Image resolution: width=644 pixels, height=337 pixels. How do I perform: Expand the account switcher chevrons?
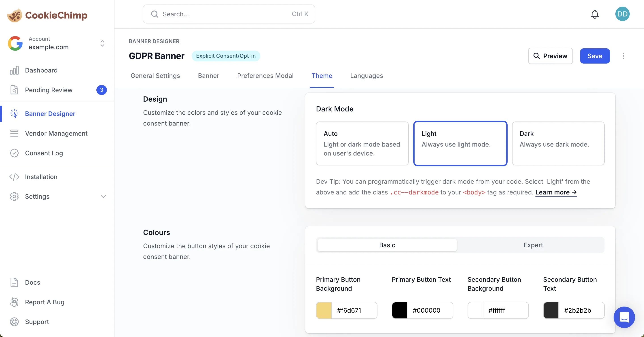[x=102, y=43]
